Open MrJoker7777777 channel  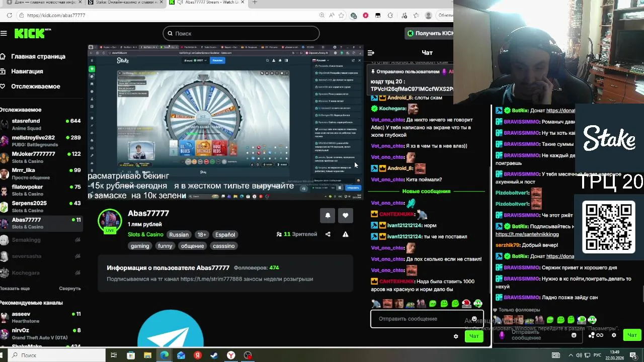click(x=40, y=157)
